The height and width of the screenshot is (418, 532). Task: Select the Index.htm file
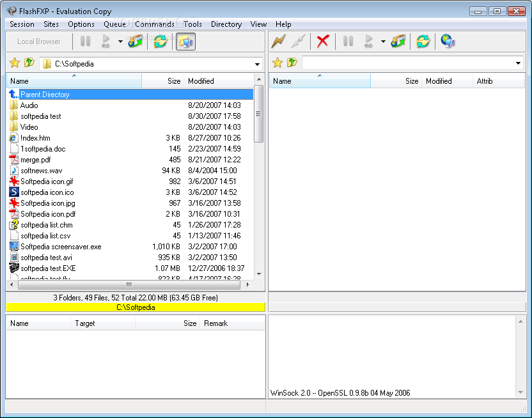click(x=130, y=138)
